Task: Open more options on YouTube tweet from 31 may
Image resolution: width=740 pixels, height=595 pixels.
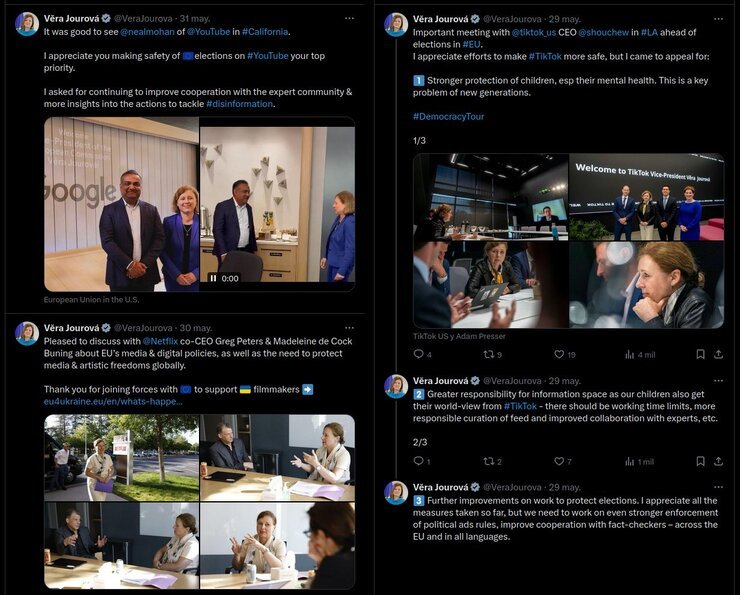Action: click(349, 18)
